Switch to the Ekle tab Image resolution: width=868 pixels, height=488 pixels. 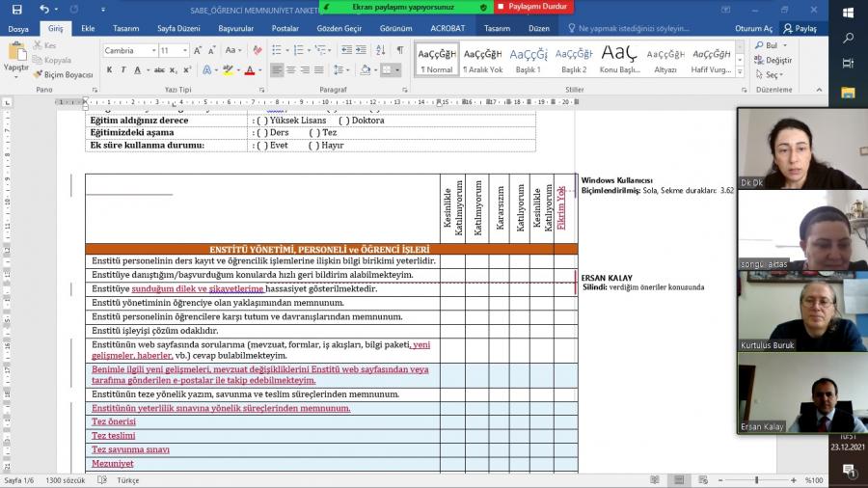[88, 28]
